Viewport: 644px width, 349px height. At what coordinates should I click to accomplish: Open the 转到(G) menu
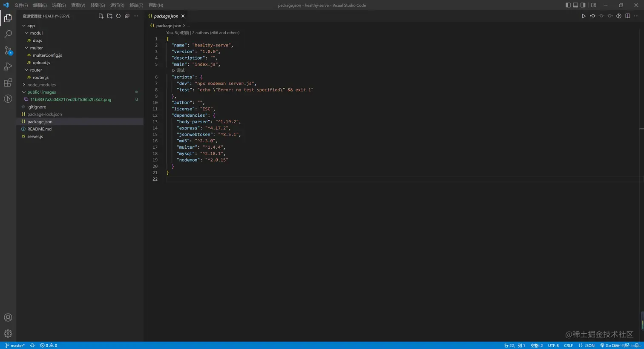pyautogui.click(x=98, y=5)
